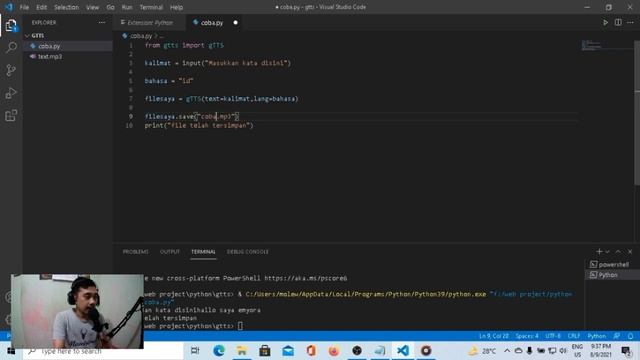The width and height of the screenshot is (640, 360).
Task: Close the terminal panel
Action: (630, 251)
